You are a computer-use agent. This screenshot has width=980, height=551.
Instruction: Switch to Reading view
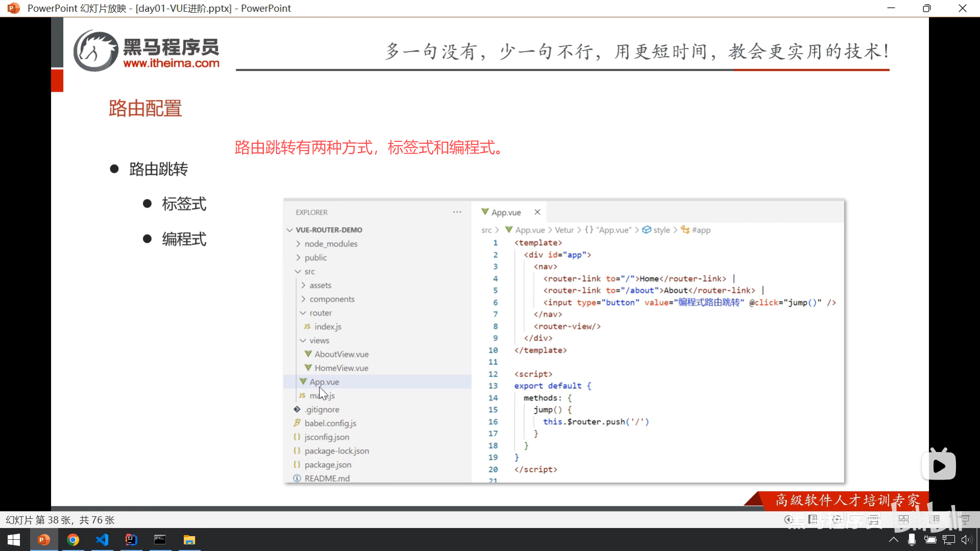tap(935, 519)
